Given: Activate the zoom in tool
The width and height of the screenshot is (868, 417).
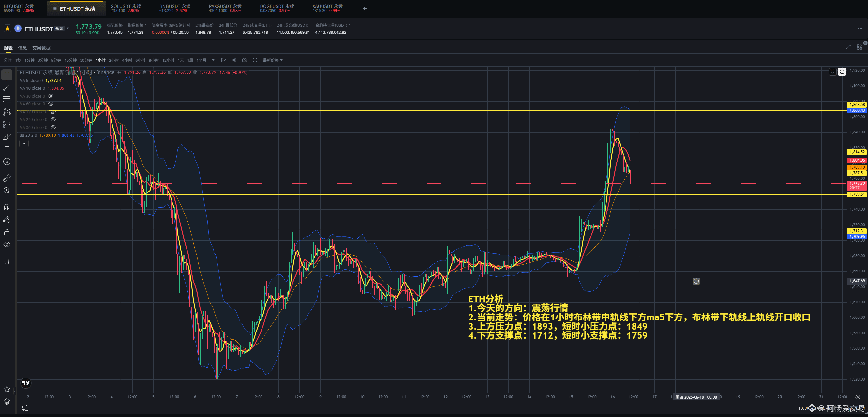Looking at the screenshot, I should click(7, 191).
